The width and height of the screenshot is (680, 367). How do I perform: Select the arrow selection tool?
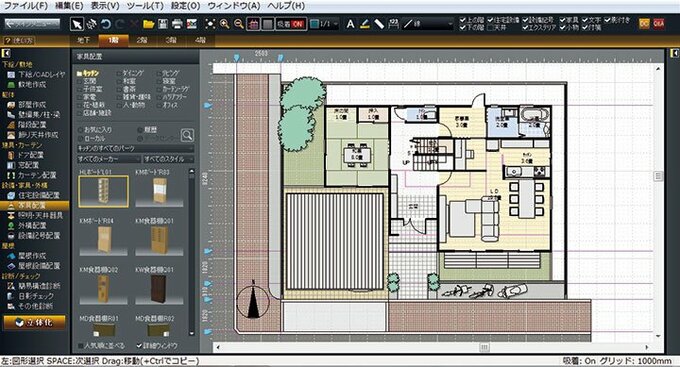point(77,24)
